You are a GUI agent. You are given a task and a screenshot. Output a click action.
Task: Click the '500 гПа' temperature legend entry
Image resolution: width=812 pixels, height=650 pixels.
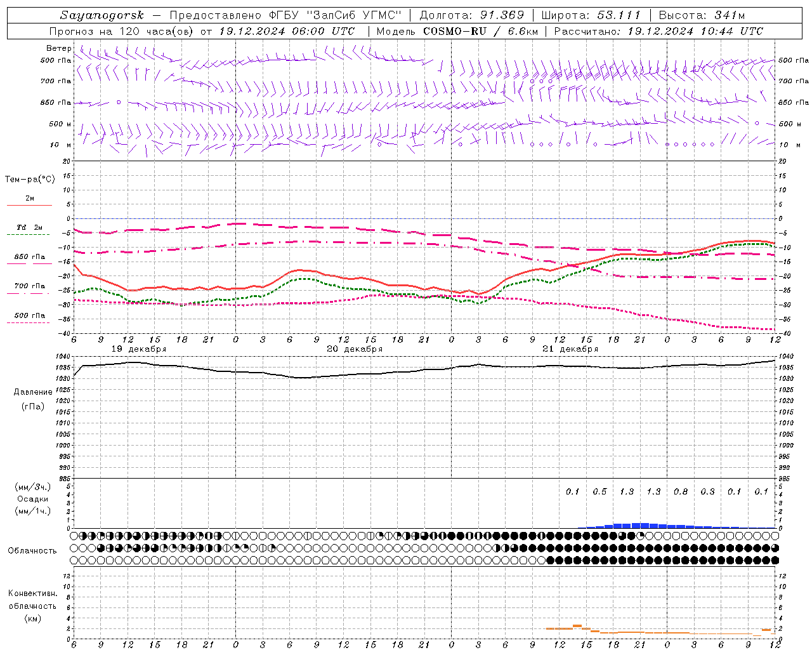point(30,315)
